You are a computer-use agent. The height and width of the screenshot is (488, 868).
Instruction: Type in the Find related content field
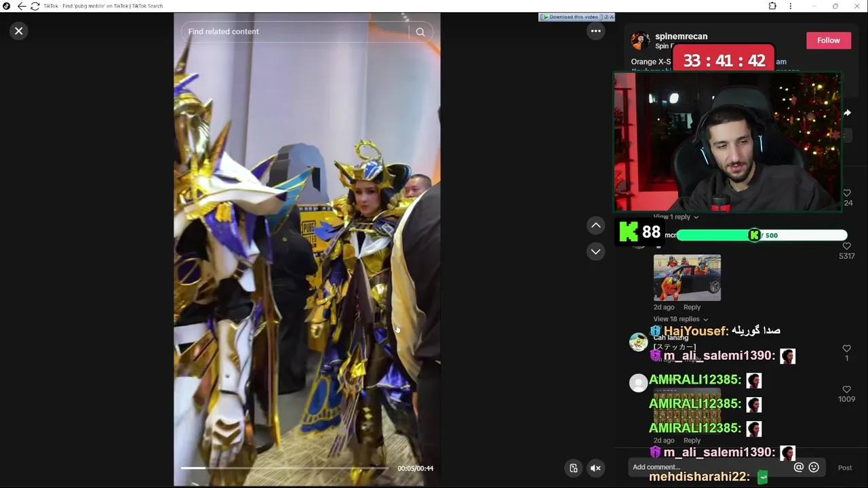tap(295, 32)
